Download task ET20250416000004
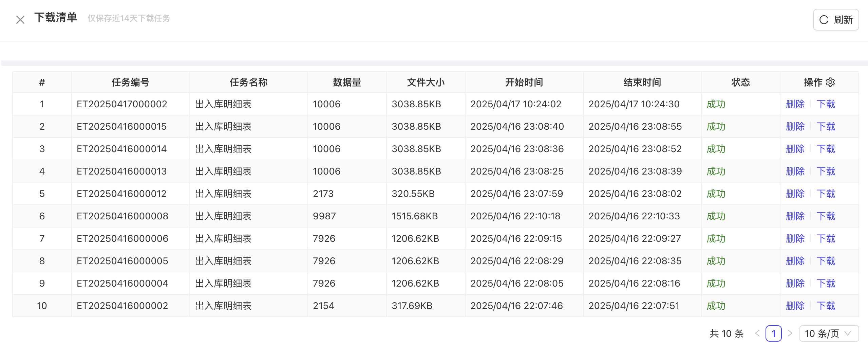This screenshot has height=345, width=868. [826, 283]
